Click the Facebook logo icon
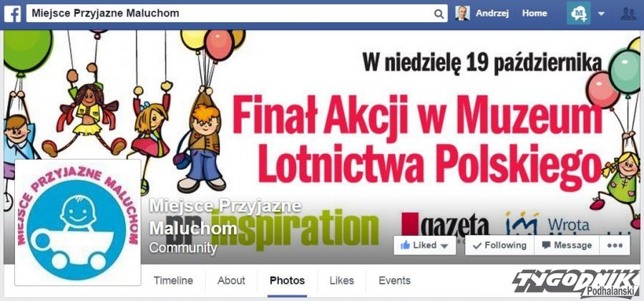Image resolution: width=644 pixels, height=301 pixels. [13, 14]
